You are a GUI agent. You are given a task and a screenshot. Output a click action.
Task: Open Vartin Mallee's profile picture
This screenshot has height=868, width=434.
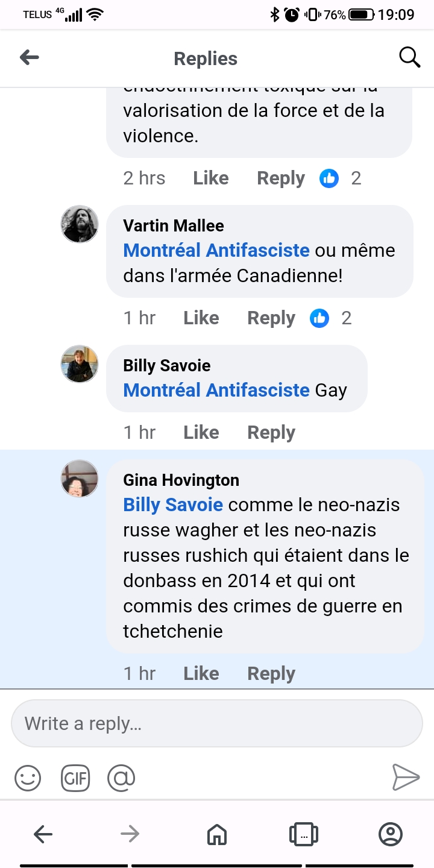(80, 224)
